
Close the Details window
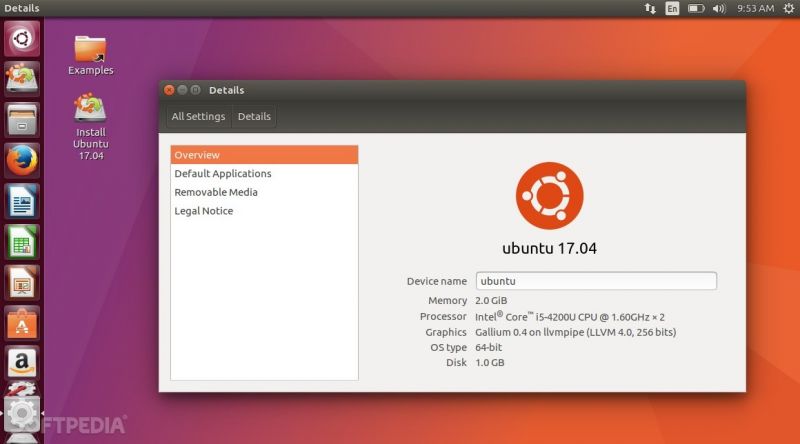pyautogui.click(x=169, y=90)
